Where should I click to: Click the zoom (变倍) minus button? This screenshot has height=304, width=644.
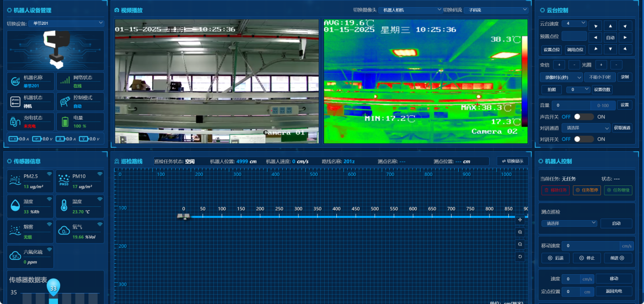574,65
